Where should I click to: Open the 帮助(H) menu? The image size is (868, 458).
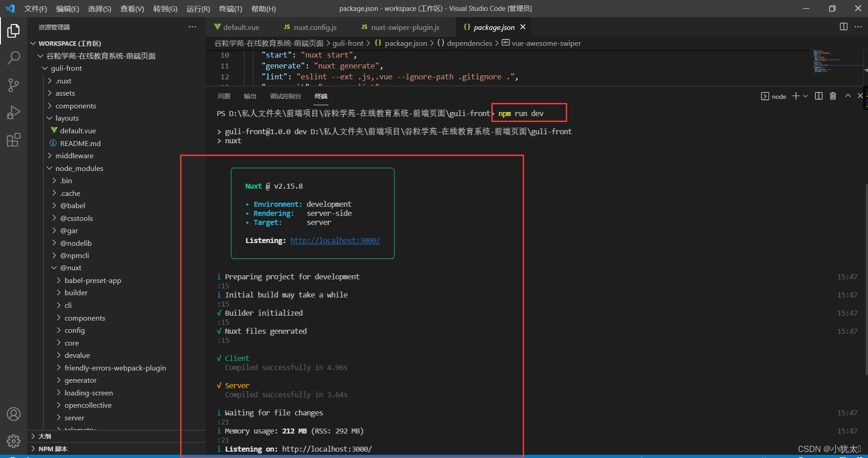point(263,9)
